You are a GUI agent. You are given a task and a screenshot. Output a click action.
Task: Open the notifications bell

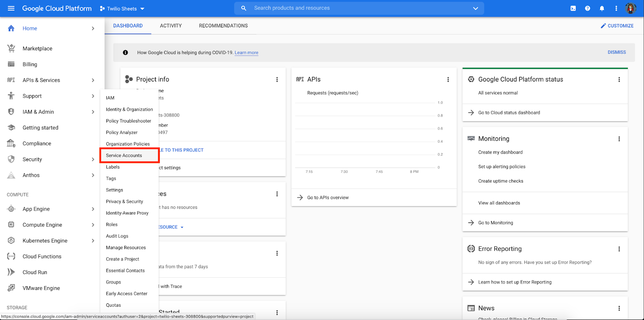(x=602, y=8)
